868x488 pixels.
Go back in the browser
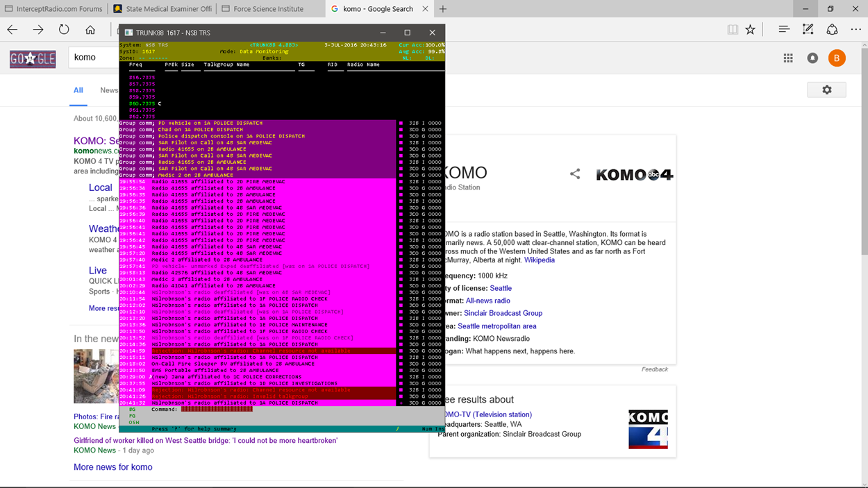12,30
